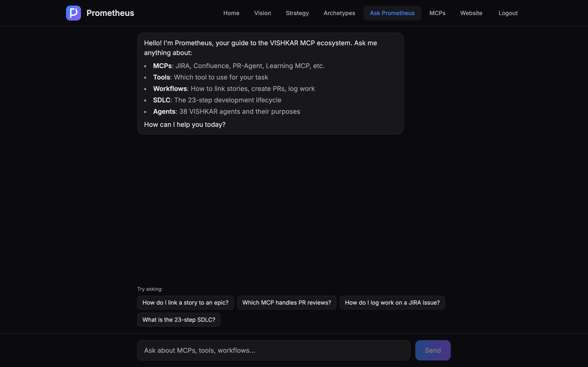Click the greeting message bubble from Prometheus

tap(270, 83)
